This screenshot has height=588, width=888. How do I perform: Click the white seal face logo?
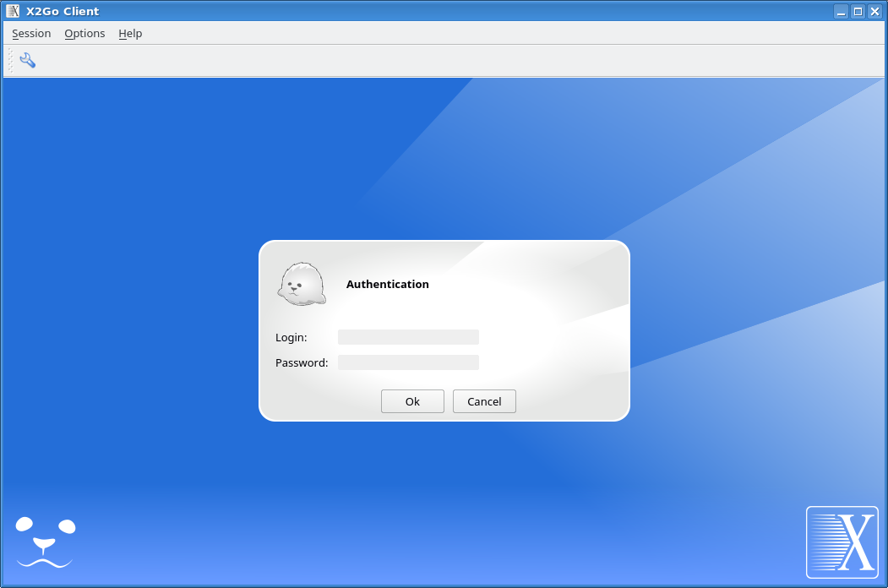[46, 542]
